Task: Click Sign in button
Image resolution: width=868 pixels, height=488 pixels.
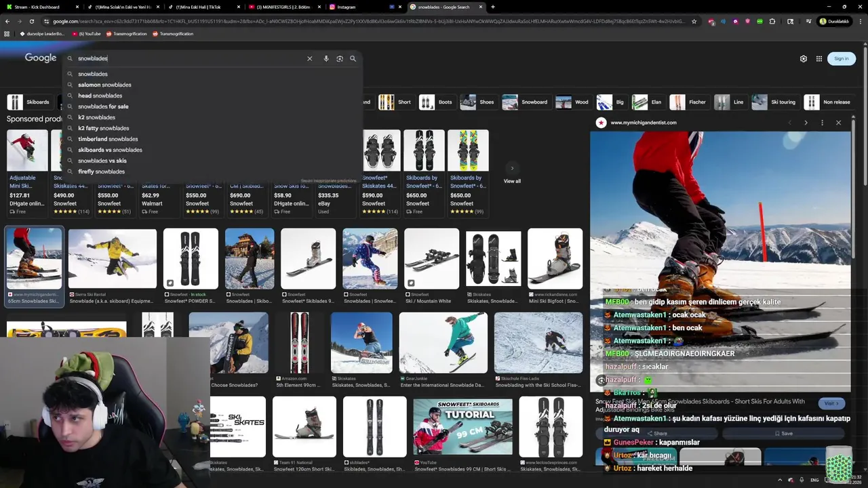Action: (x=841, y=59)
